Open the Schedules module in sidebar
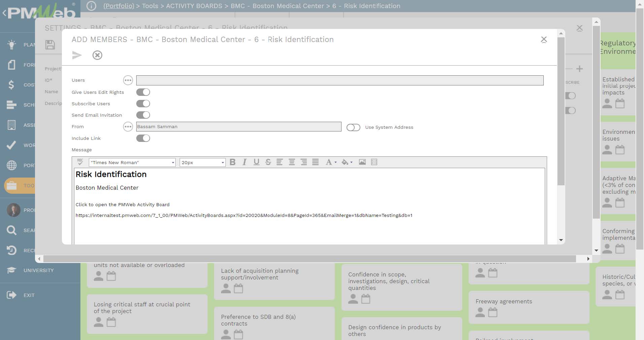The width and height of the screenshot is (644, 340). coord(11,105)
